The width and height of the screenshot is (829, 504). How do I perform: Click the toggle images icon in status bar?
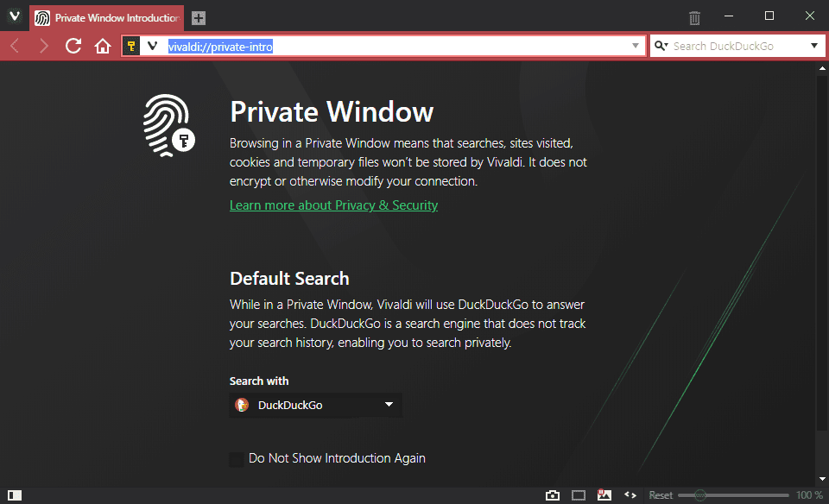pyautogui.click(x=604, y=495)
